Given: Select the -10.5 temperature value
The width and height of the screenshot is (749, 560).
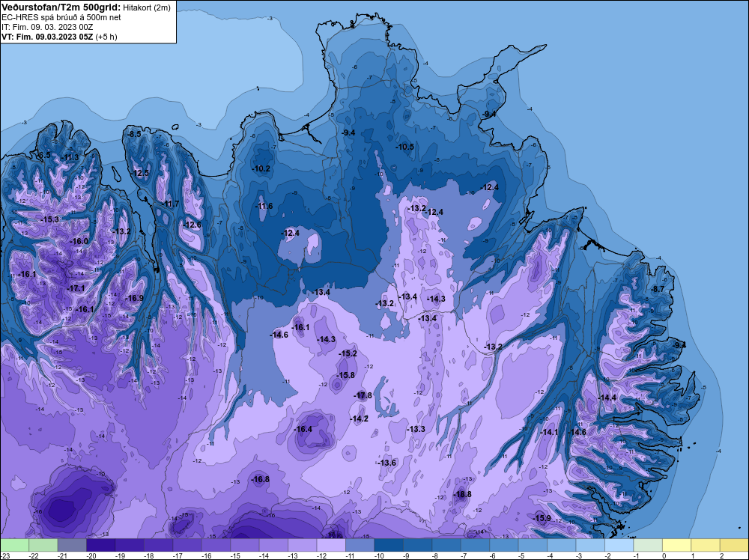Looking at the screenshot, I should [x=405, y=147].
